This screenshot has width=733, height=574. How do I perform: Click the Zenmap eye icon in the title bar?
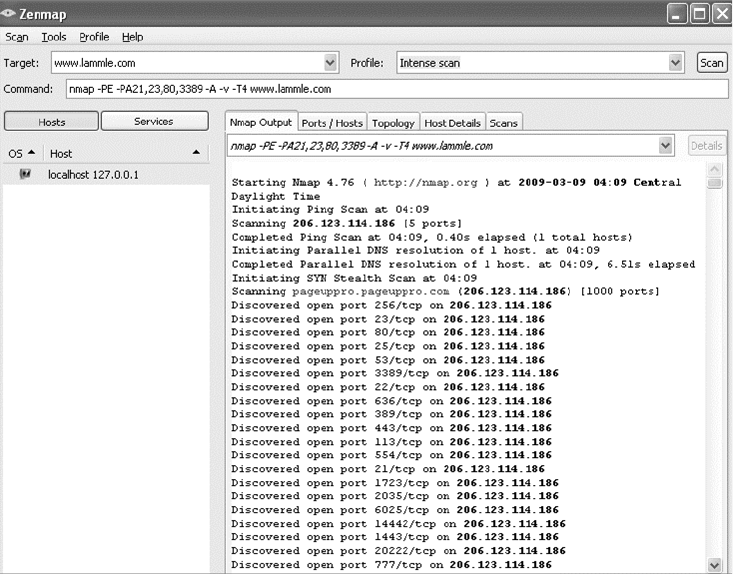click(8, 13)
